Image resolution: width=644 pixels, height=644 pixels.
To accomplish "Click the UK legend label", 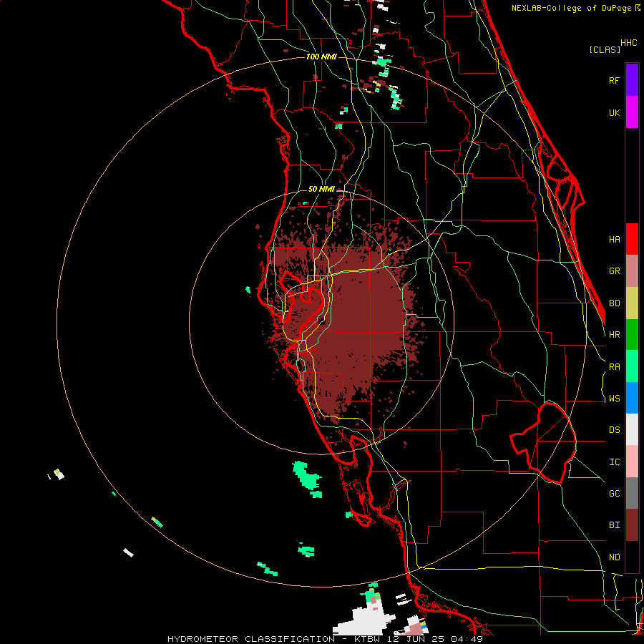I will [615, 112].
